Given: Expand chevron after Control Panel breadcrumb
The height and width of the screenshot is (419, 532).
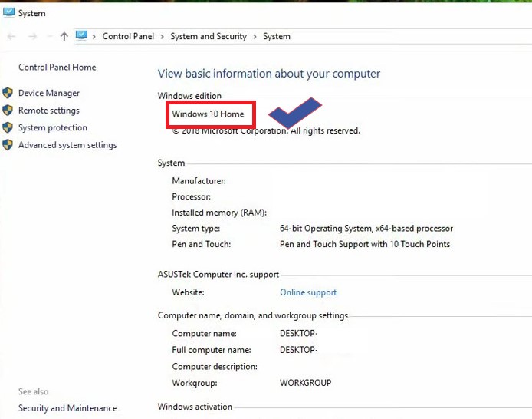Looking at the screenshot, I should click(163, 37).
